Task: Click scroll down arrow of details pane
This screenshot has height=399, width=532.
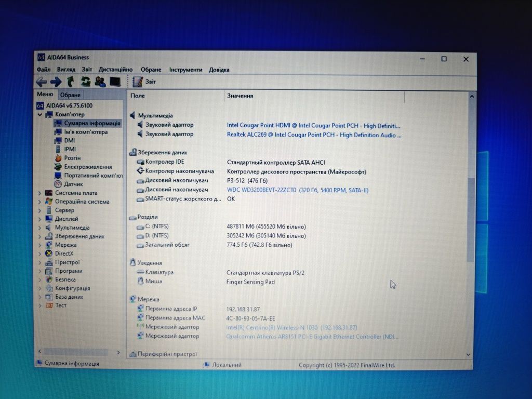Action: coord(469,355)
